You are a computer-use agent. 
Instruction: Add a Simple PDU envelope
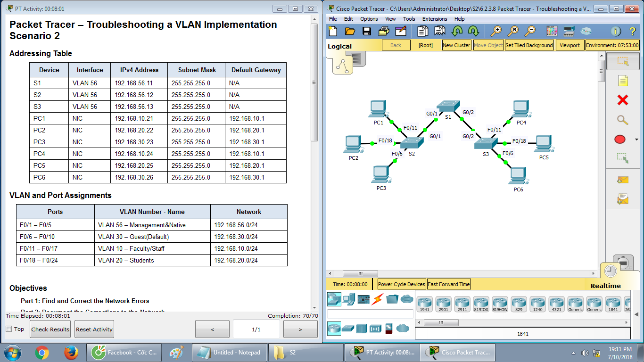(623, 180)
